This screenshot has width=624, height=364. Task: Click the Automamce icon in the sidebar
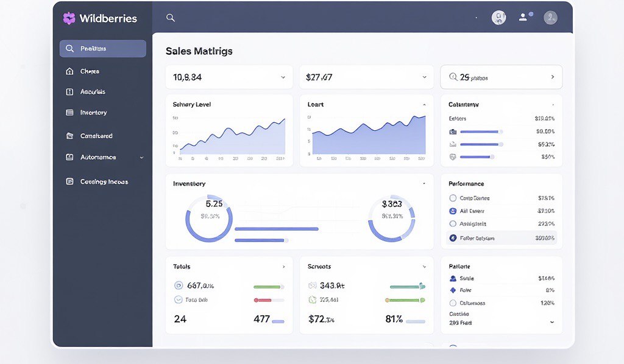69,157
